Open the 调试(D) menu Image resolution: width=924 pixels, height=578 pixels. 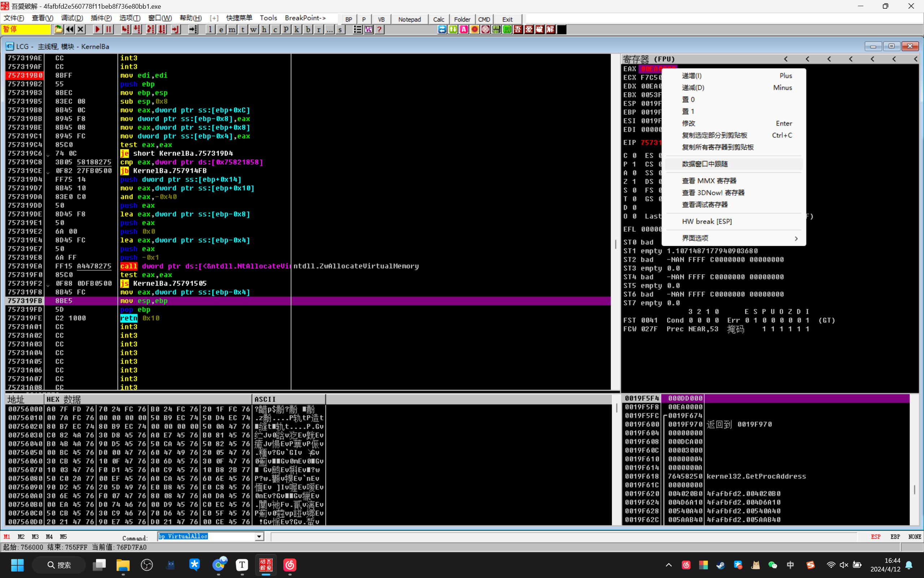(72, 18)
